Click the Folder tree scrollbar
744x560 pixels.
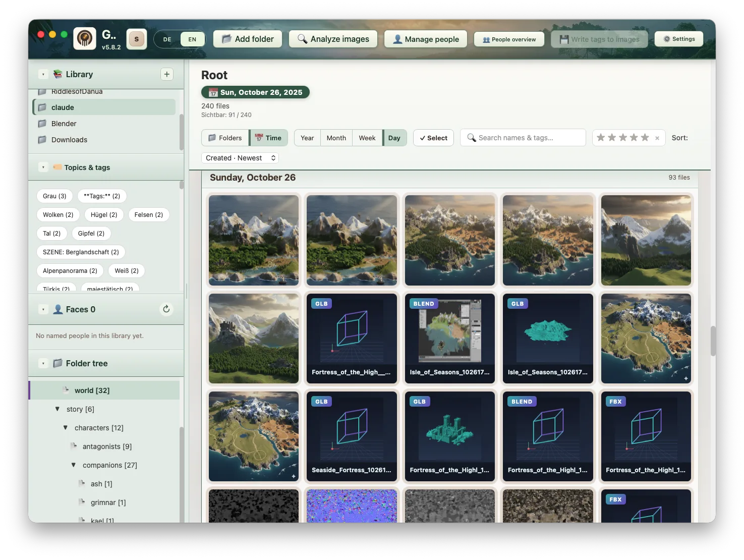pyautogui.click(x=182, y=474)
